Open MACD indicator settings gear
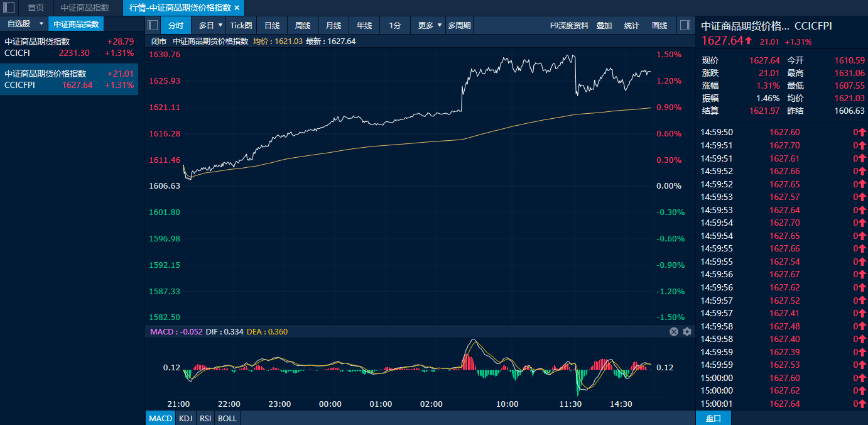Image resolution: width=868 pixels, height=425 pixels. click(x=687, y=331)
